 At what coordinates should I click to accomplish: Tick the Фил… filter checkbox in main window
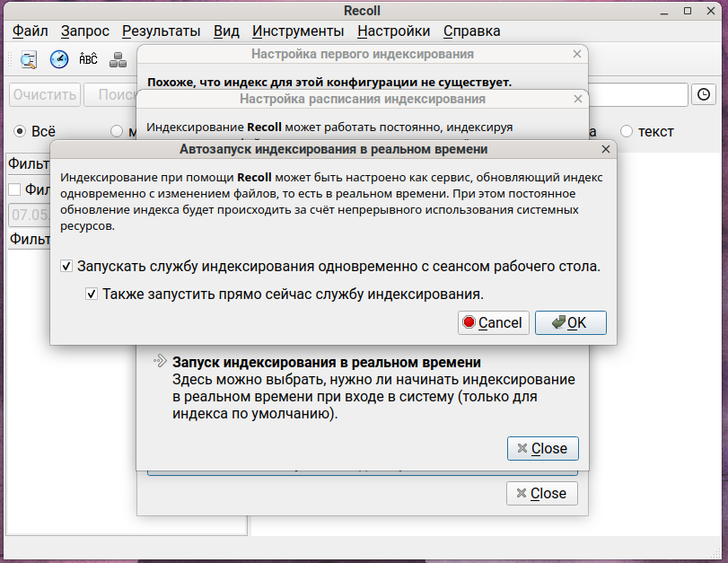(x=14, y=189)
